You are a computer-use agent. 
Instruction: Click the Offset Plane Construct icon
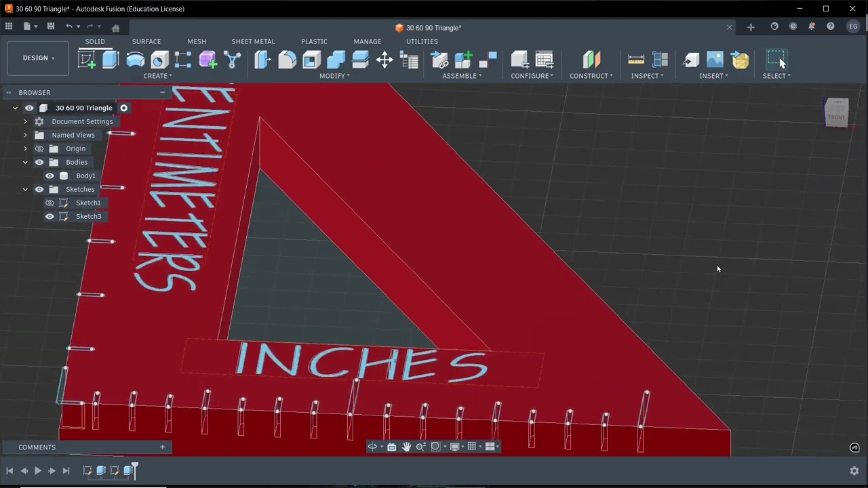pyautogui.click(x=591, y=60)
